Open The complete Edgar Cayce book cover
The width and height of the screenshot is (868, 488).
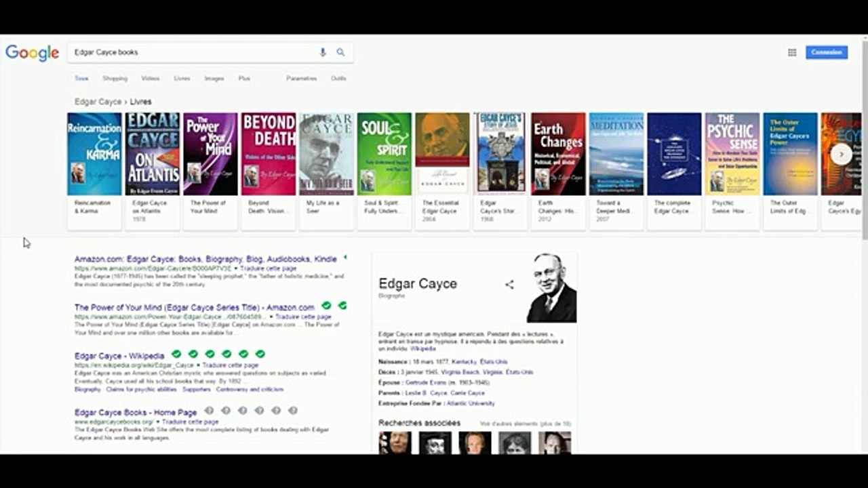[674, 154]
